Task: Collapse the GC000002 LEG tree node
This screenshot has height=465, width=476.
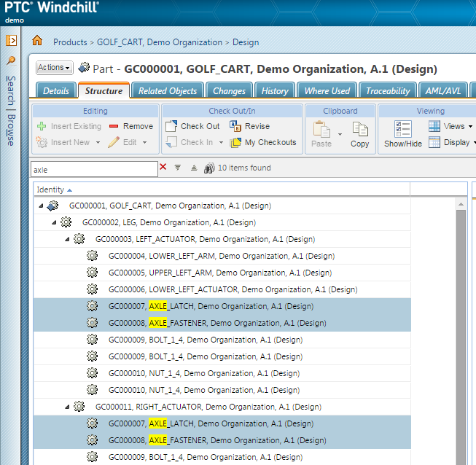Action: tap(54, 222)
